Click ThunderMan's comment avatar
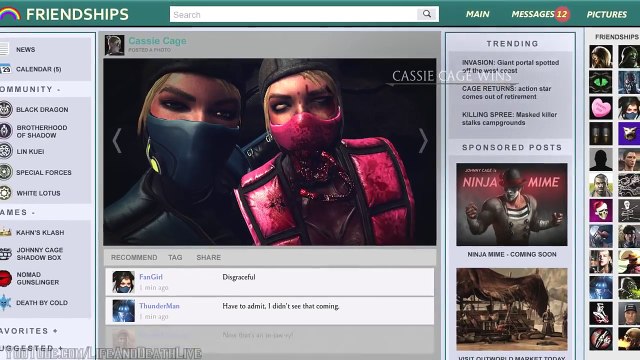The width and height of the screenshot is (640, 360). click(123, 311)
